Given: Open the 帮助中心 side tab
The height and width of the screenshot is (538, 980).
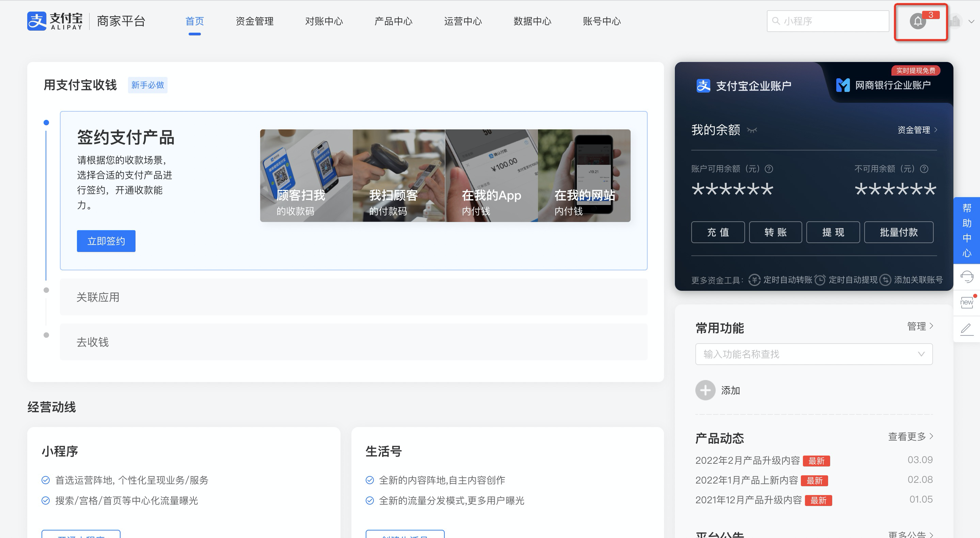Looking at the screenshot, I should 967,230.
